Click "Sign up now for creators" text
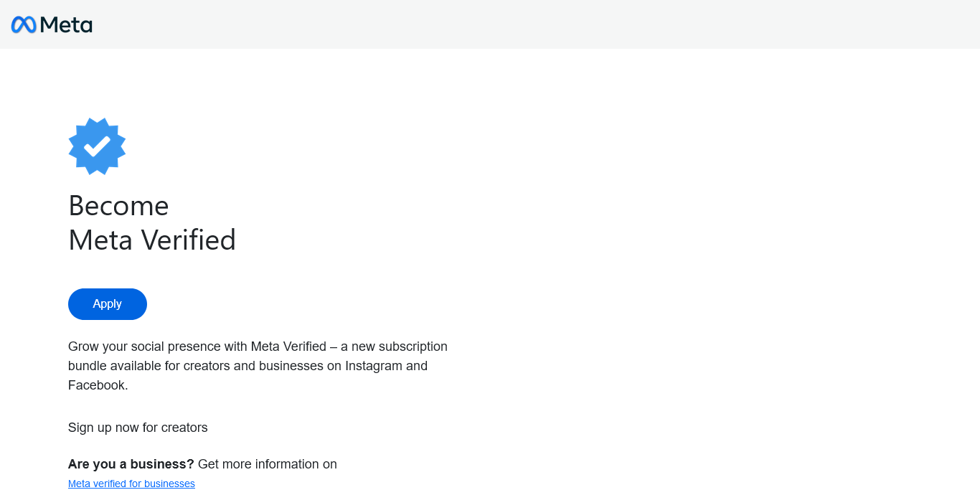The height and width of the screenshot is (490, 980). (x=138, y=428)
